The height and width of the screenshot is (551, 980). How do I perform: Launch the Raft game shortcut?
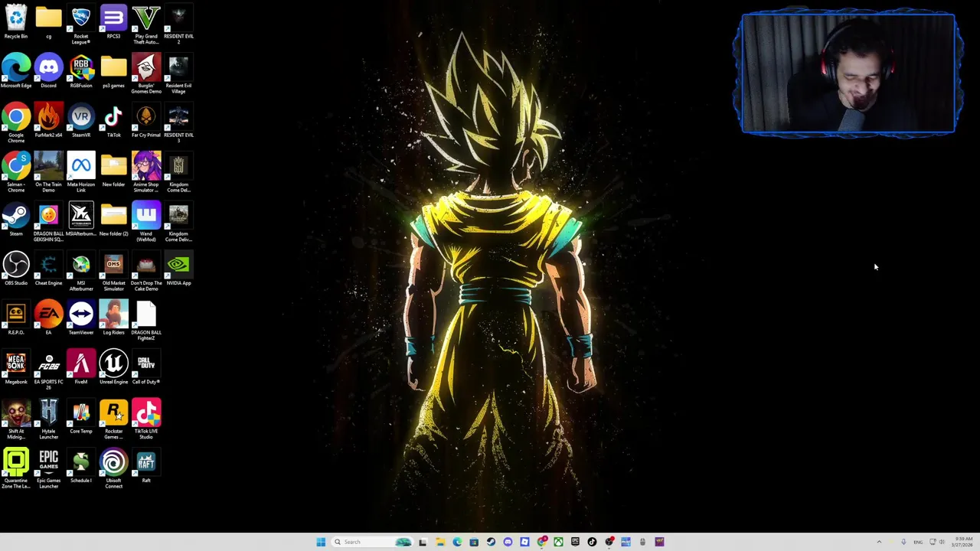[146, 467]
